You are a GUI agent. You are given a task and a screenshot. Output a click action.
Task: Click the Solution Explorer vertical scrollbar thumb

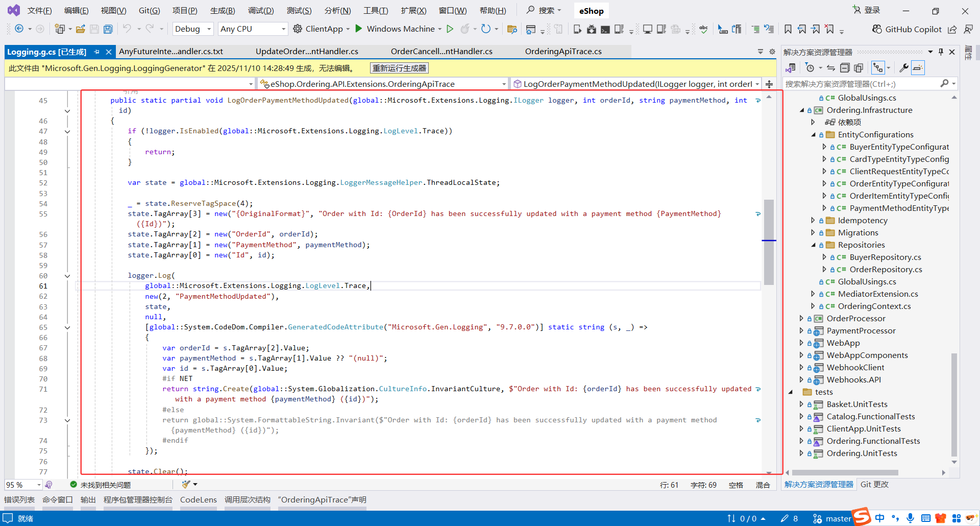[x=954, y=404]
